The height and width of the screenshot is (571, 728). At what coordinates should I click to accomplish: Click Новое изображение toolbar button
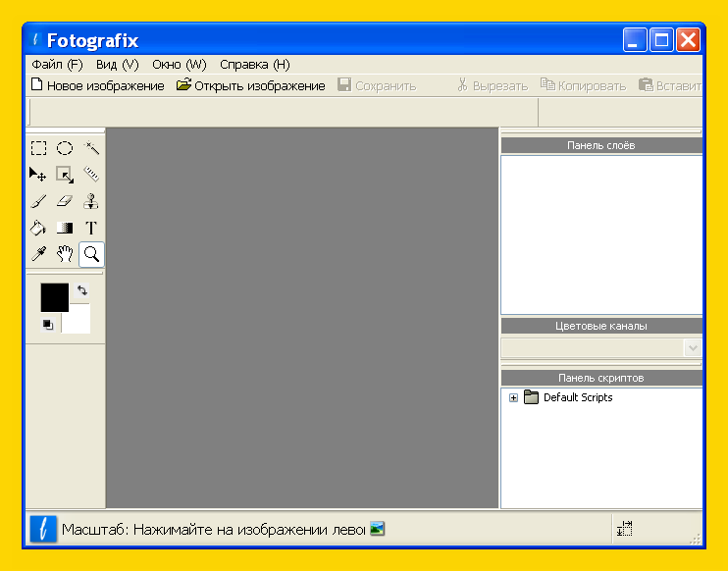[x=97, y=86]
